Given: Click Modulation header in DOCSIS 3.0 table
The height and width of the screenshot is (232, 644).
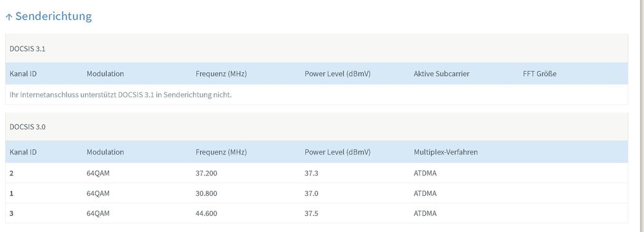Looking at the screenshot, I should (105, 152).
